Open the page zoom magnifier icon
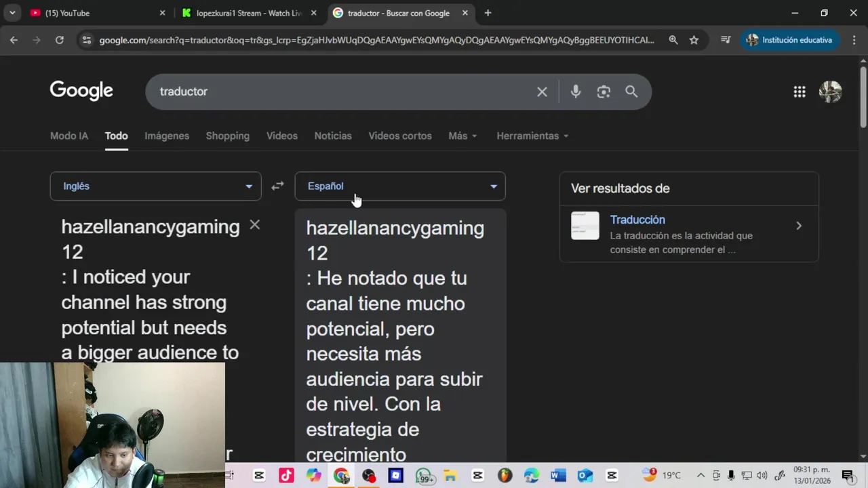The height and width of the screenshot is (488, 868). pyautogui.click(x=673, y=40)
